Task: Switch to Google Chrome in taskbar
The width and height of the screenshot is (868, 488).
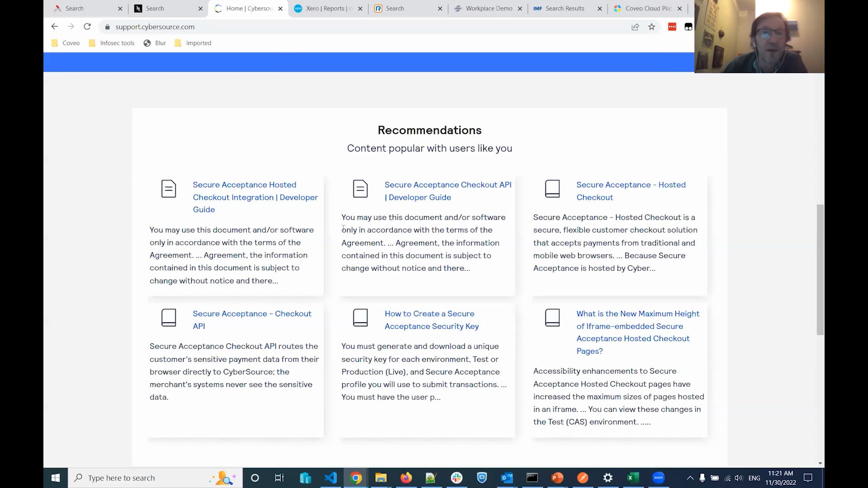Action: pos(356,478)
